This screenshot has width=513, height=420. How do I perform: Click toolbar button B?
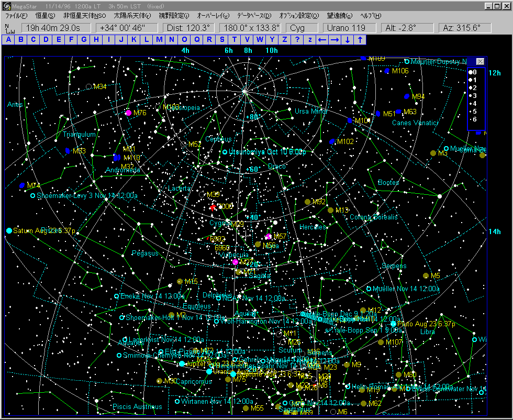pyautogui.click(x=21, y=40)
